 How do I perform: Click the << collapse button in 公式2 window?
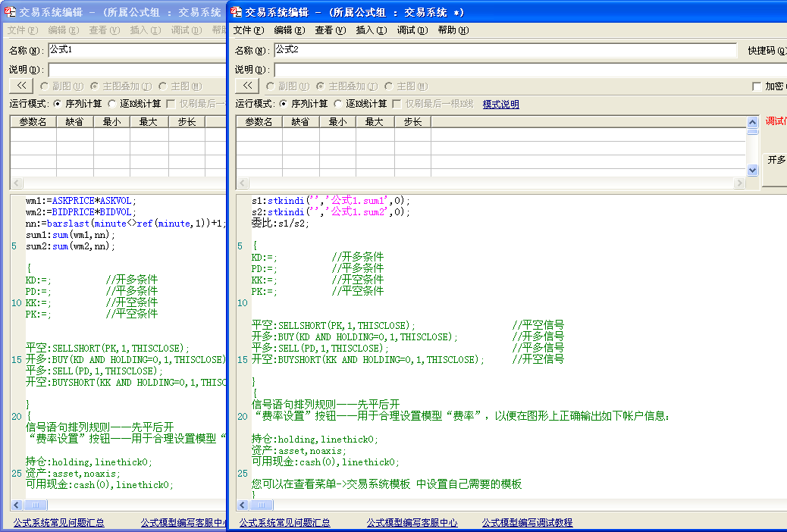coord(247,86)
